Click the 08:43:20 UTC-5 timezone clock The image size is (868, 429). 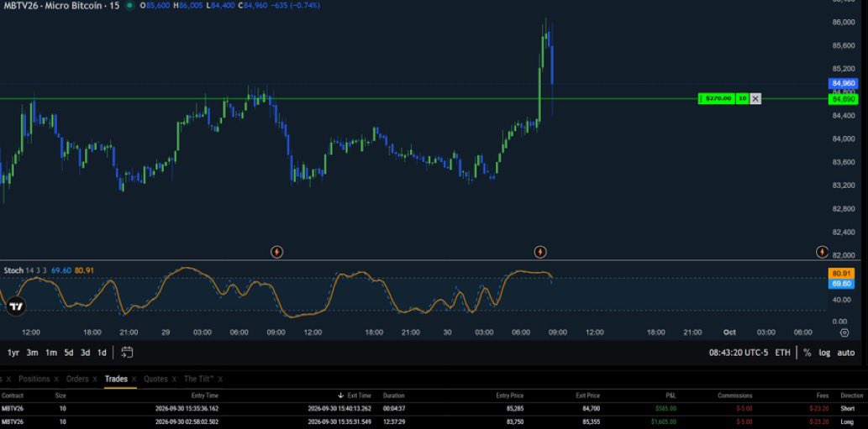(739, 353)
